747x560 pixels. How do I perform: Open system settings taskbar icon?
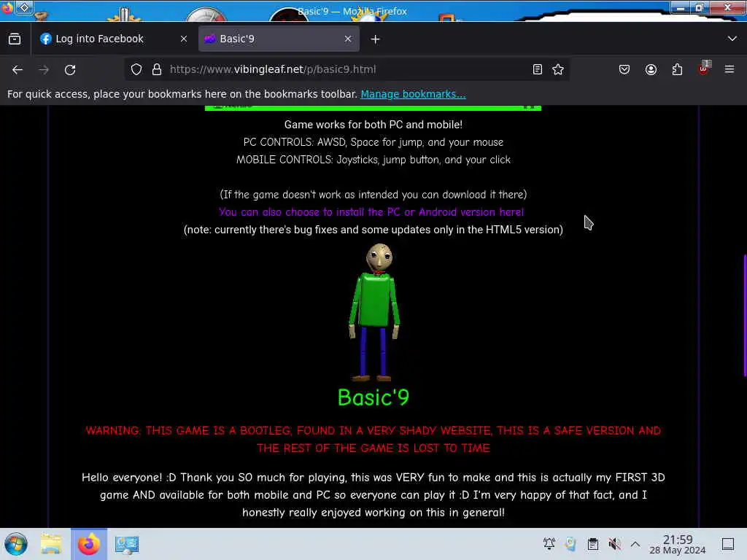point(127,544)
